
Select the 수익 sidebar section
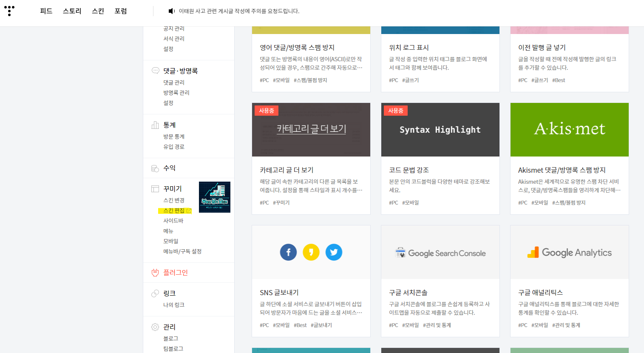tap(170, 168)
